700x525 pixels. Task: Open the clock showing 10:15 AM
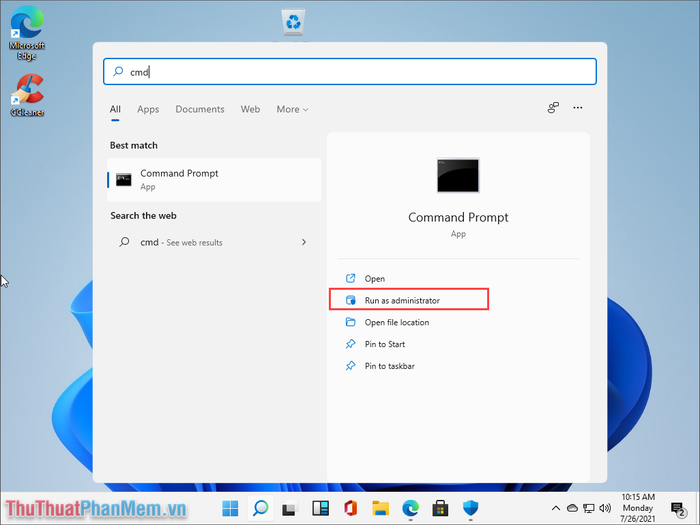pos(638,508)
